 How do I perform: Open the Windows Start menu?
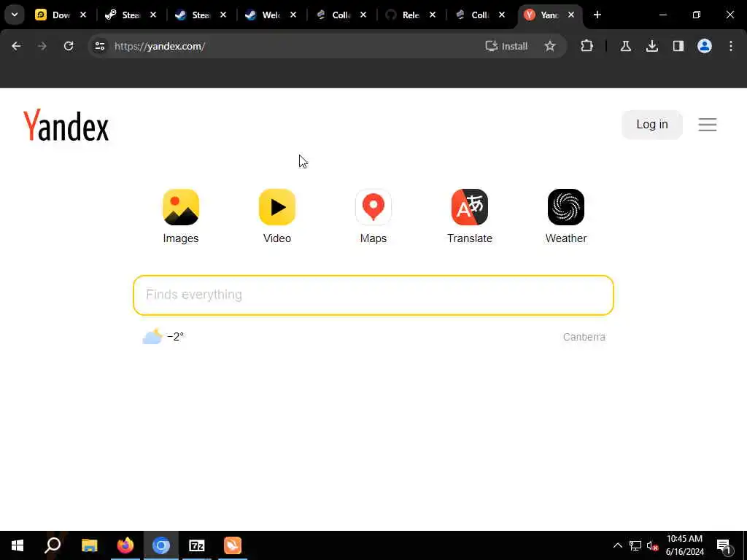pyautogui.click(x=18, y=545)
